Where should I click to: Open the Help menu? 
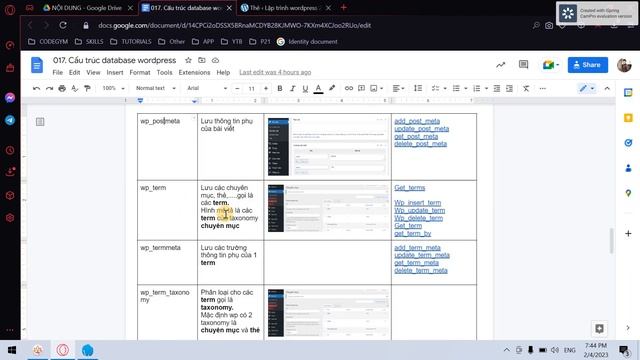pos(223,72)
